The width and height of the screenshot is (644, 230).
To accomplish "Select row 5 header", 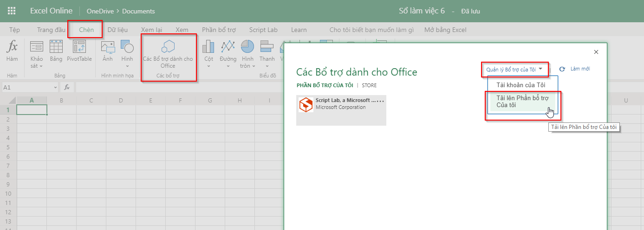I will coord(8,147).
